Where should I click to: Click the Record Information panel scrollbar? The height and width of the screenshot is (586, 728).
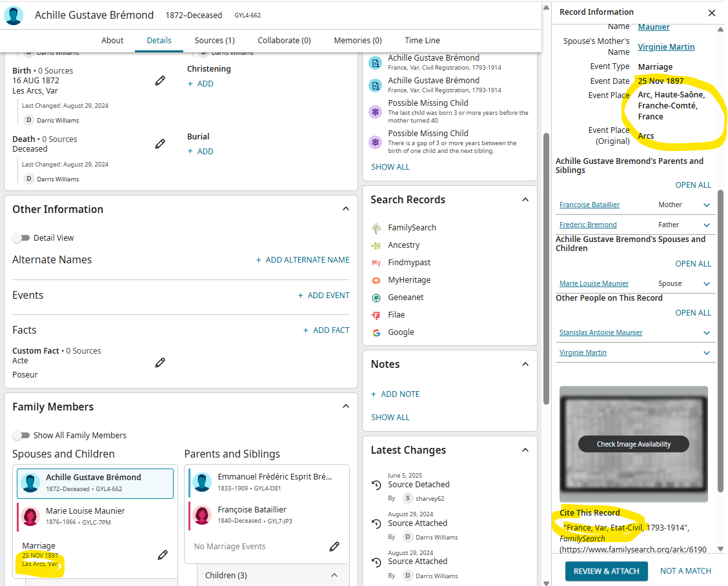click(720, 340)
